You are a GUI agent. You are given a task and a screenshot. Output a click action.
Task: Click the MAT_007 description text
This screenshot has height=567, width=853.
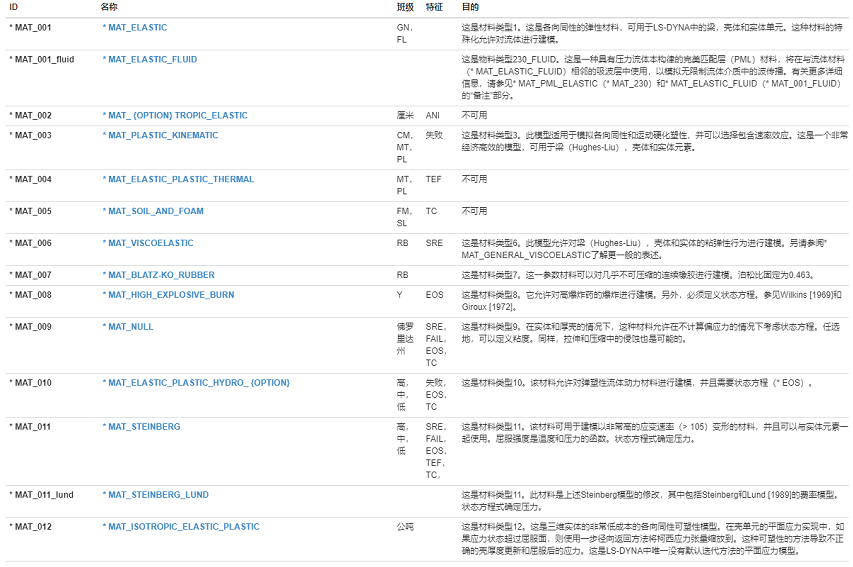coord(638,275)
